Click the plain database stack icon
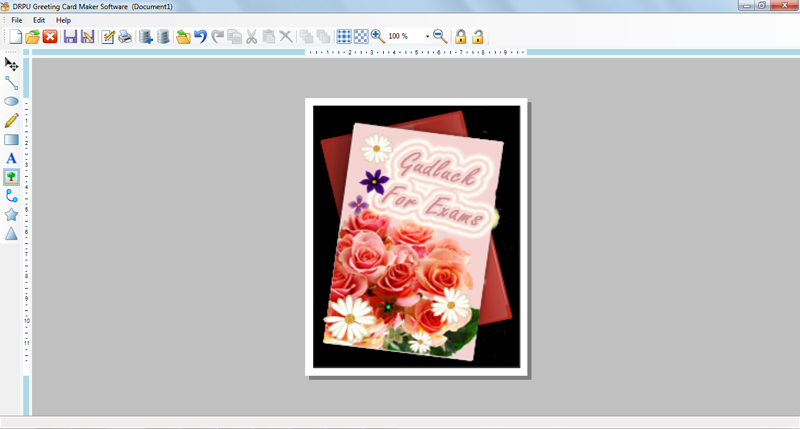 pos(163,36)
